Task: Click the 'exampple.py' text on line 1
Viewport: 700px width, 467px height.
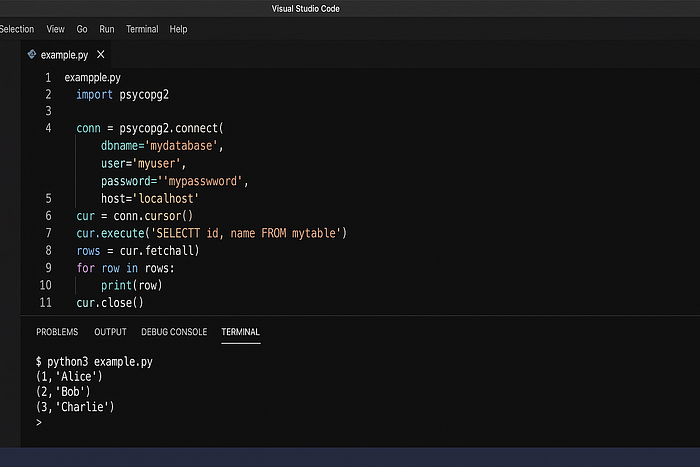Action: (92, 78)
